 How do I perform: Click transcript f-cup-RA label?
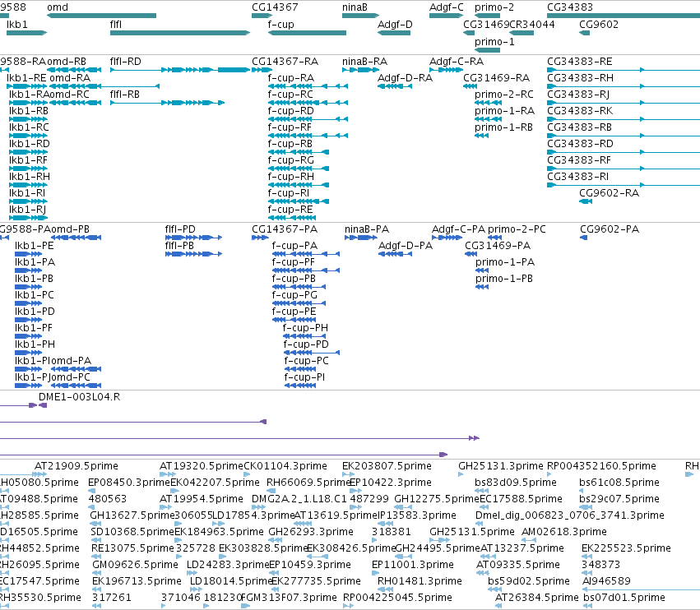pos(290,77)
